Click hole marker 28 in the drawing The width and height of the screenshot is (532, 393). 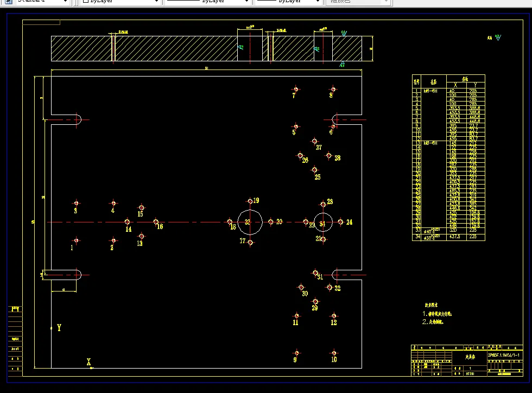click(x=328, y=155)
